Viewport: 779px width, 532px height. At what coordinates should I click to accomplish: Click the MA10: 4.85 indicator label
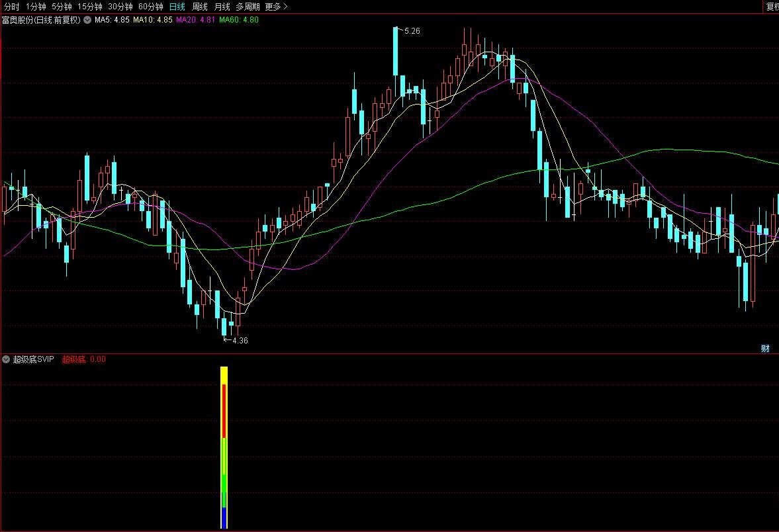pos(152,20)
